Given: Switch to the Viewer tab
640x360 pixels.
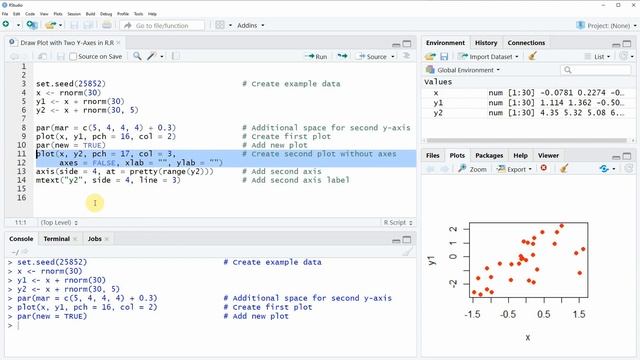Looking at the screenshot, I should coord(548,156).
